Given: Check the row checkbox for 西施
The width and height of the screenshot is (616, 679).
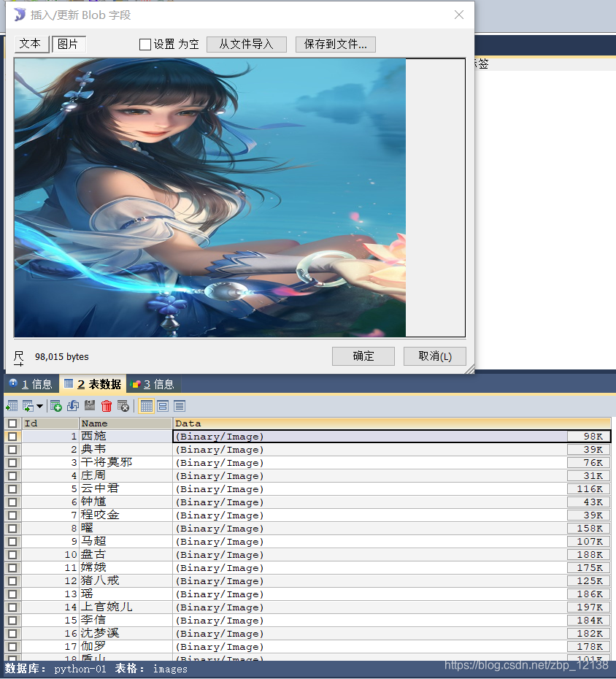Looking at the screenshot, I should click(12, 437).
